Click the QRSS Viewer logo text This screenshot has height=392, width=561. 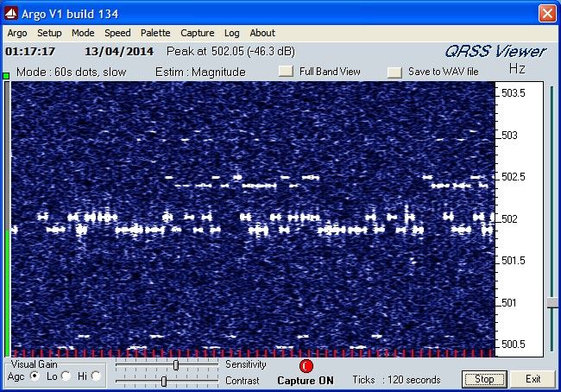pyautogui.click(x=495, y=52)
